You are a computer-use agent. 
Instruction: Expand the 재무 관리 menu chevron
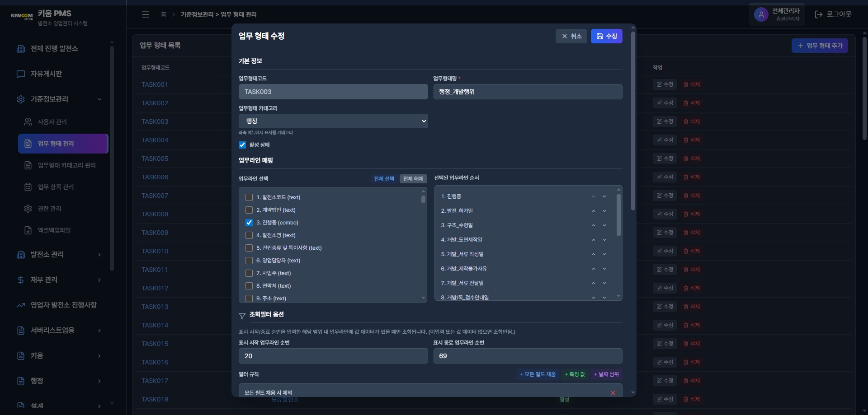click(99, 280)
